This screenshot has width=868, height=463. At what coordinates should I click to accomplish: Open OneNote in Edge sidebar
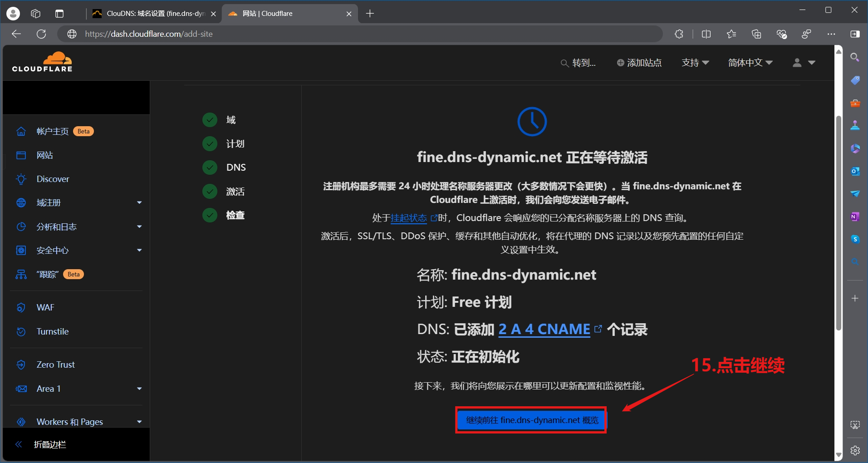click(855, 217)
